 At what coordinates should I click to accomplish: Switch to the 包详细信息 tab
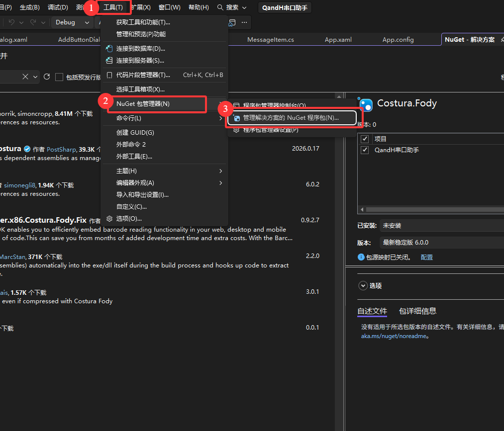click(x=417, y=311)
